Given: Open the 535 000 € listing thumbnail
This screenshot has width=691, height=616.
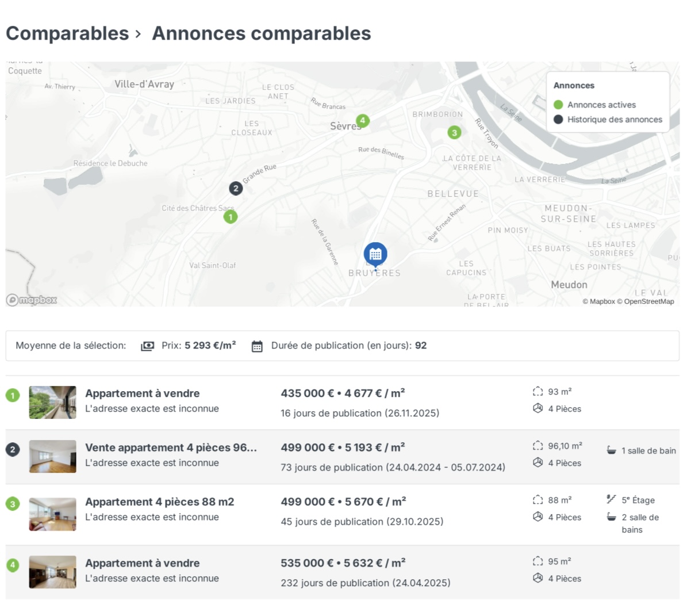Looking at the screenshot, I should [53, 572].
